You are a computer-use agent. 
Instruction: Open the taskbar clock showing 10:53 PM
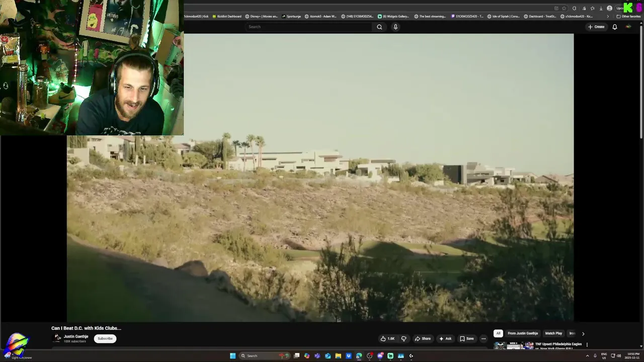tap(633, 355)
